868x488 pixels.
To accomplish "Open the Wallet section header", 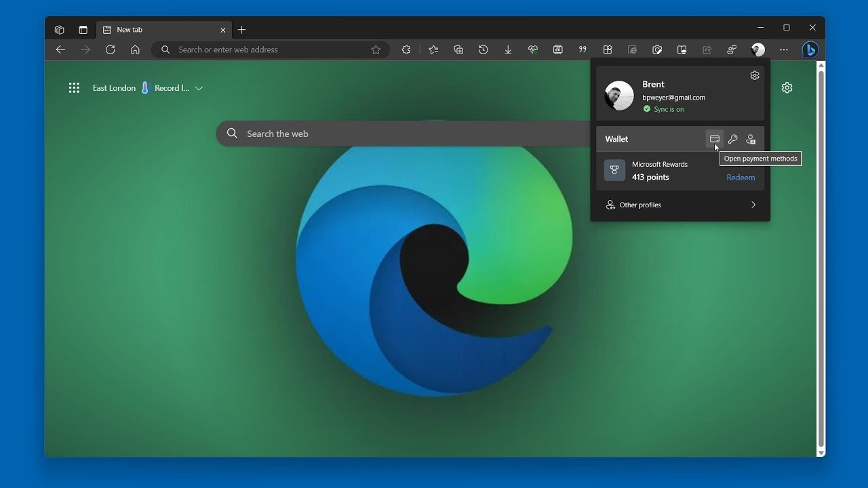I will [616, 139].
